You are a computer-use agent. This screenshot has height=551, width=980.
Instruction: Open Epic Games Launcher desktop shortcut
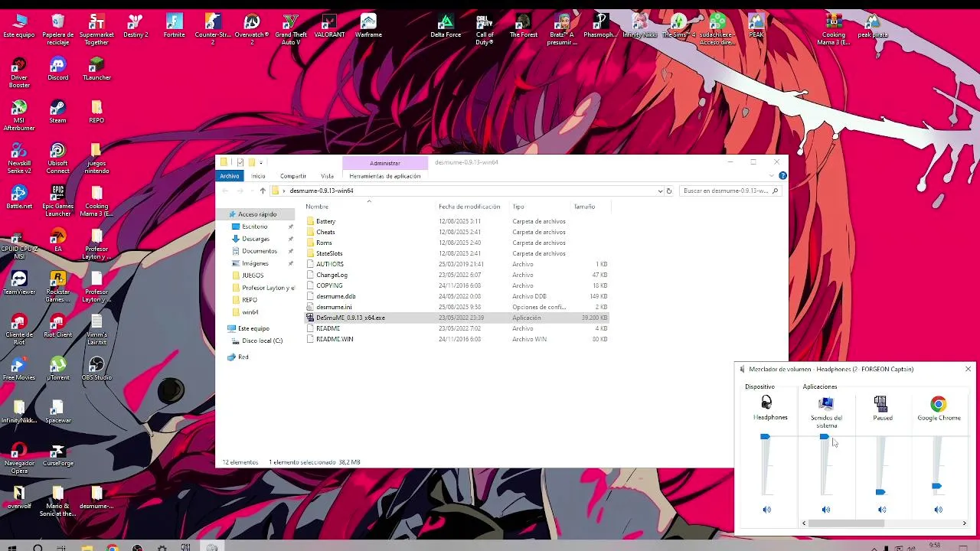(57, 201)
